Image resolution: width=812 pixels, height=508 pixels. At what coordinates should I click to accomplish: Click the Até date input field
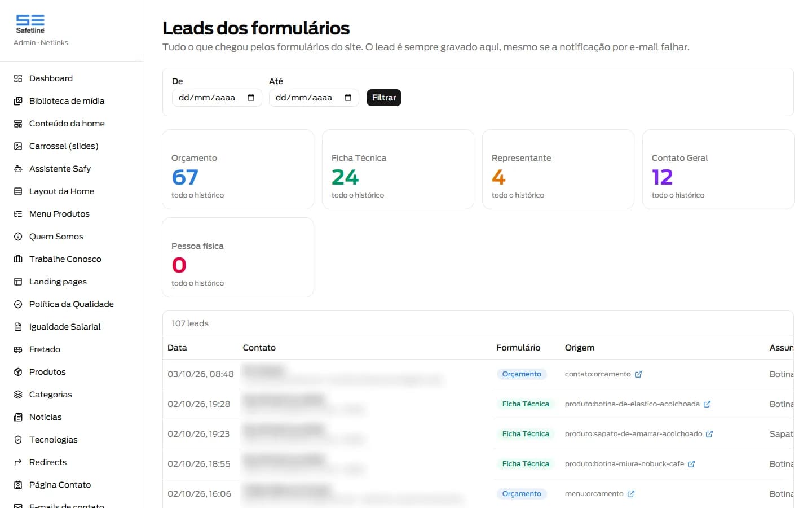pyautogui.click(x=314, y=98)
